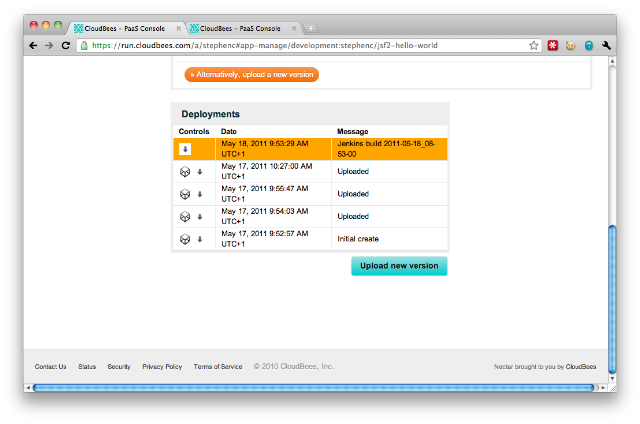Select Uploaded message for 10:27:00 AM row
Screen dimensions: 640x424
389,172
